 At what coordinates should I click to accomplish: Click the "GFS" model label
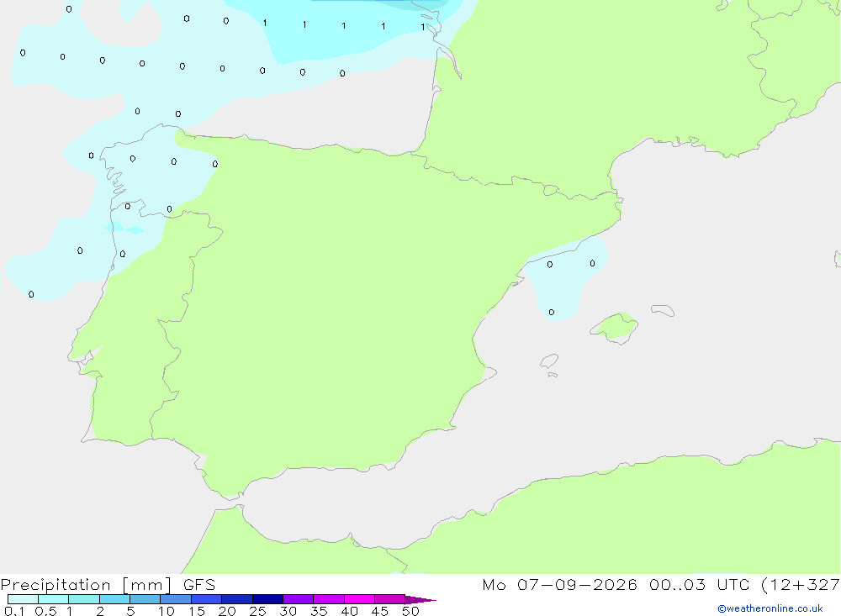pos(199,585)
